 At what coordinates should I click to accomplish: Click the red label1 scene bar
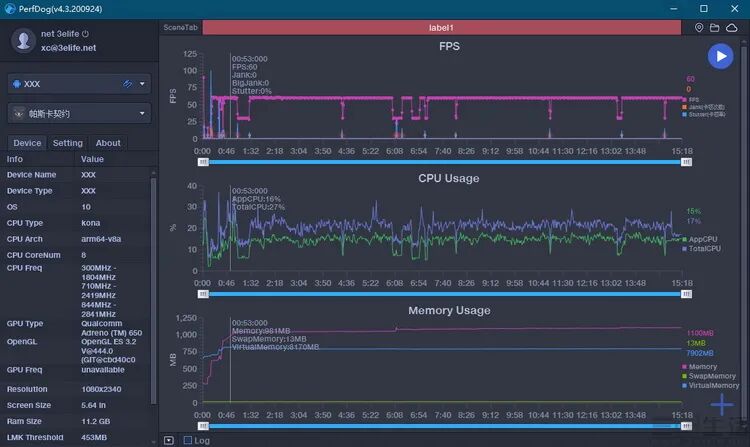coord(441,28)
